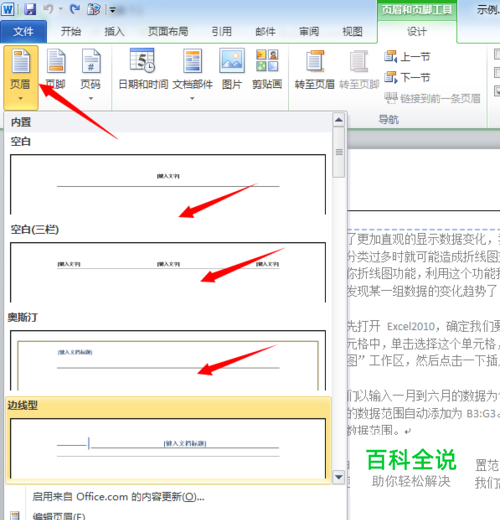Go to 下一节 next section
Viewport: 500px width, 520px height.
tap(407, 77)
